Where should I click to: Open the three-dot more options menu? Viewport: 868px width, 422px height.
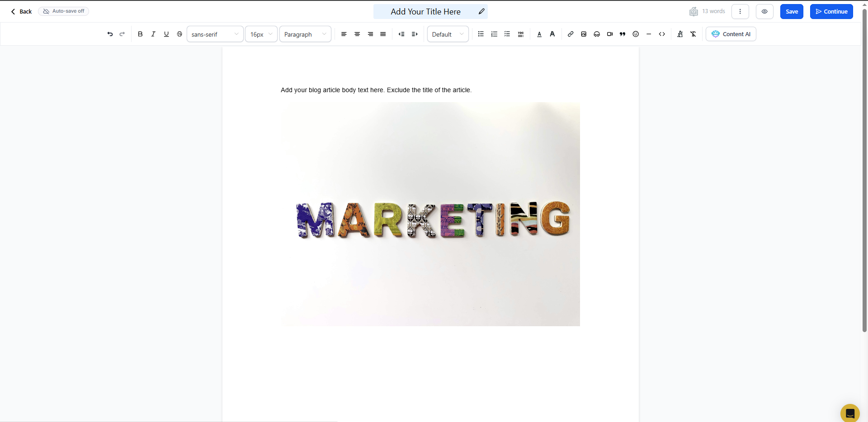740,12
